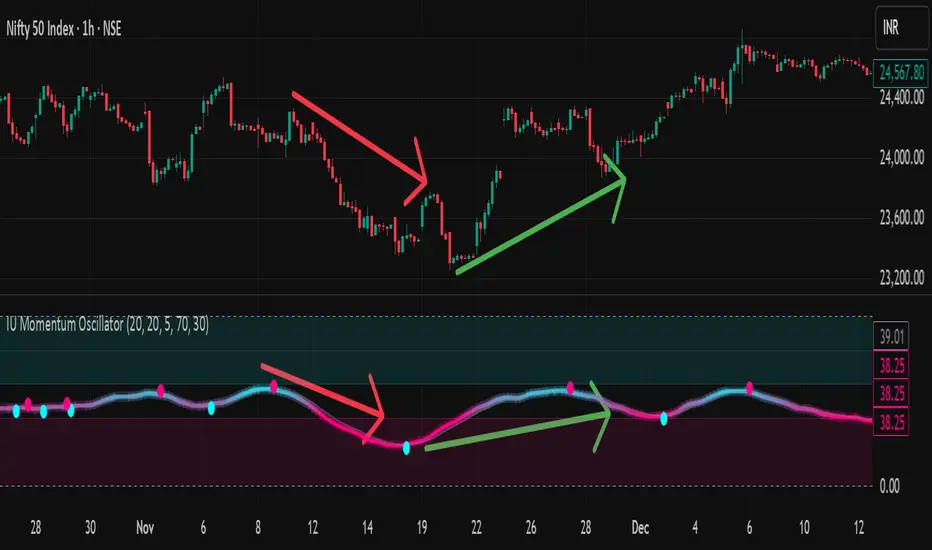The height and width of the screenshot is (550, 932).
Task: Click the 14 date label on time axis
Action: [367, 527]
